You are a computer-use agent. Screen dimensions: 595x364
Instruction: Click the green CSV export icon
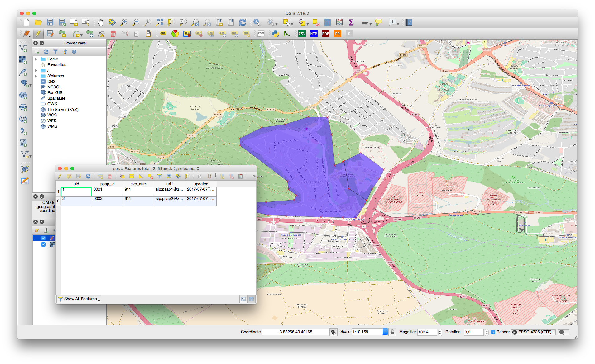pos(302,34)
